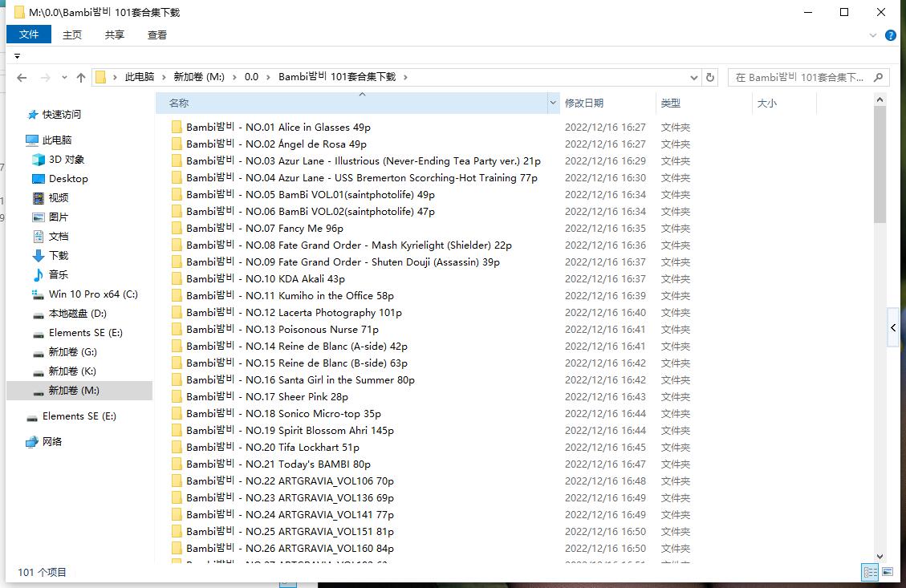Expand the breadcrumb arrow after 新加卷 (M:)
906x588 pixels.
tap(234, 77)
